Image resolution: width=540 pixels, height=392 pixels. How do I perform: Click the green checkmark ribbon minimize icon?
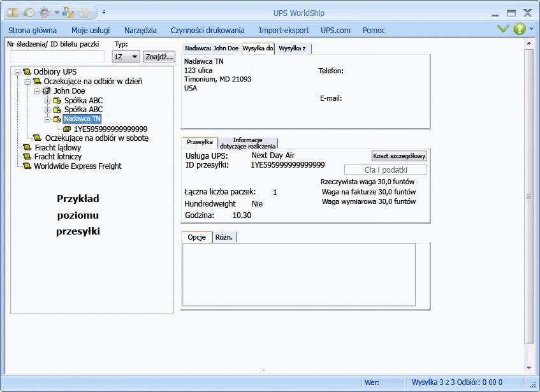point(503,29)
